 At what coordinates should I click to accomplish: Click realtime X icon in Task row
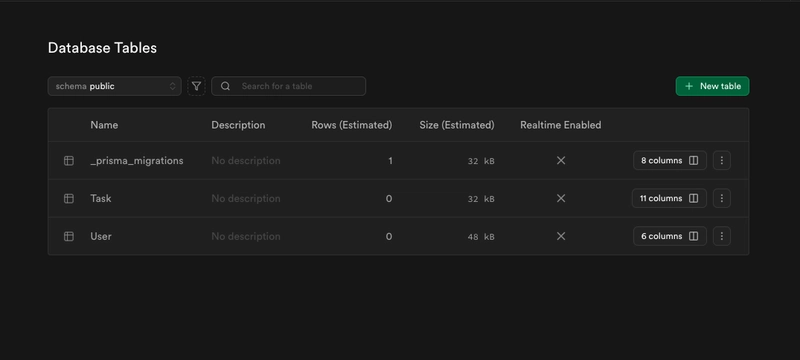click(561, 198)
